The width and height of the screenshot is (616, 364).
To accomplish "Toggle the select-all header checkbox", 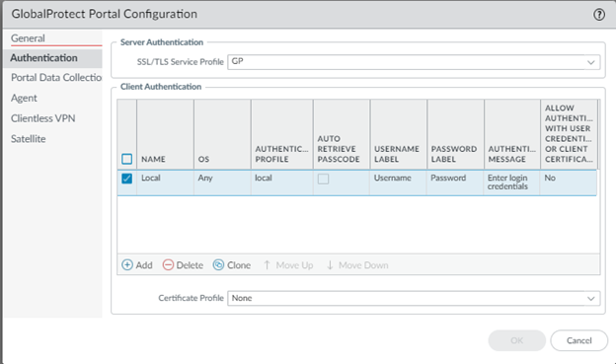I will point(127,159).
